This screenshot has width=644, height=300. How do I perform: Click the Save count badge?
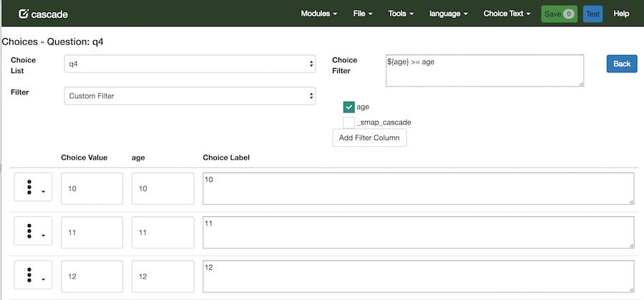click(568, 14)
